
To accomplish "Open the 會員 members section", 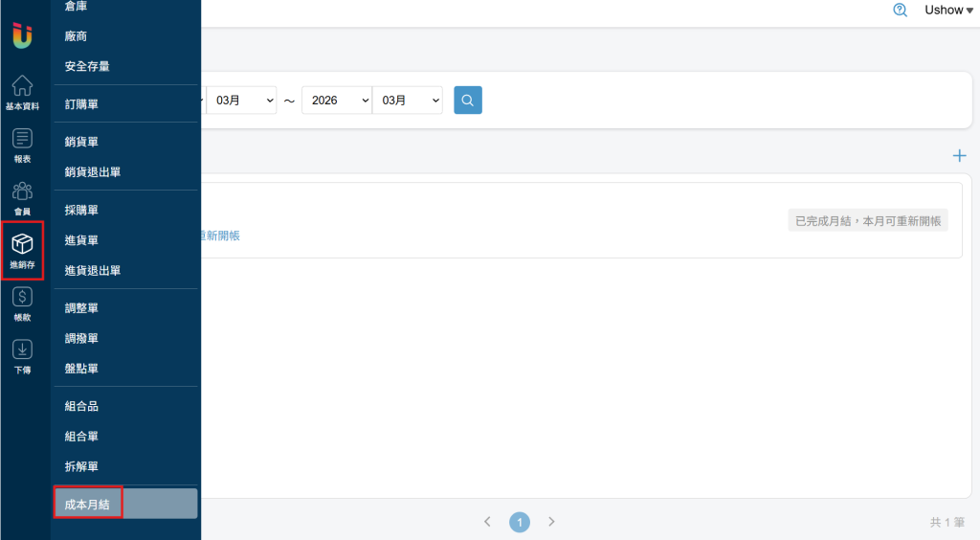I will click(23, 198).
